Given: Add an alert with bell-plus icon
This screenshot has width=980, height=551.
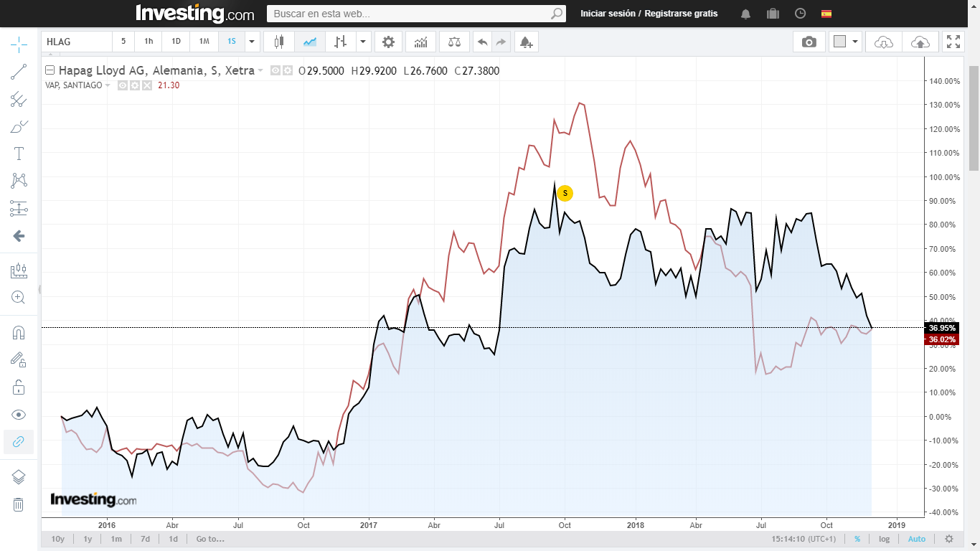Looking at the screenshot, I should 525,42.
